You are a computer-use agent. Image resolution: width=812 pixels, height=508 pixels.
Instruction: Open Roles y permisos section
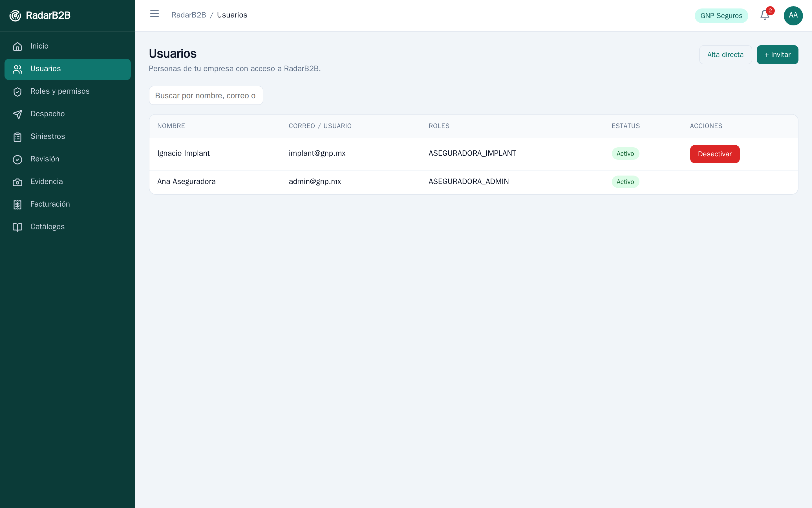point(67,91)
